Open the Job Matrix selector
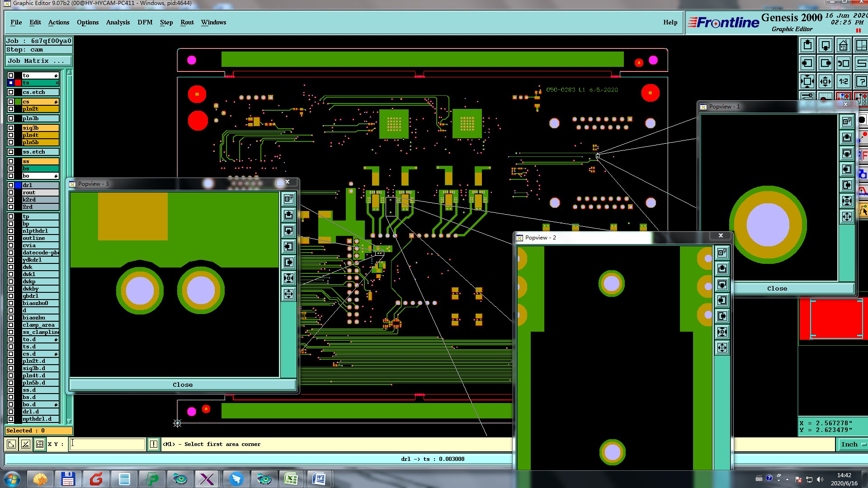Viewport: 868px width, 488px height. [38, 61]
